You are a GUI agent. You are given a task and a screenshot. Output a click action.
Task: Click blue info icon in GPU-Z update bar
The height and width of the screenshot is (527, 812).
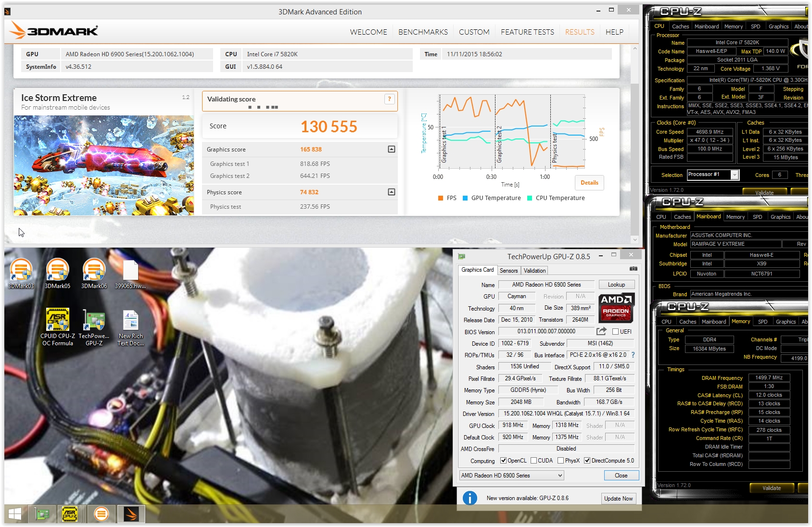(469, 498)
